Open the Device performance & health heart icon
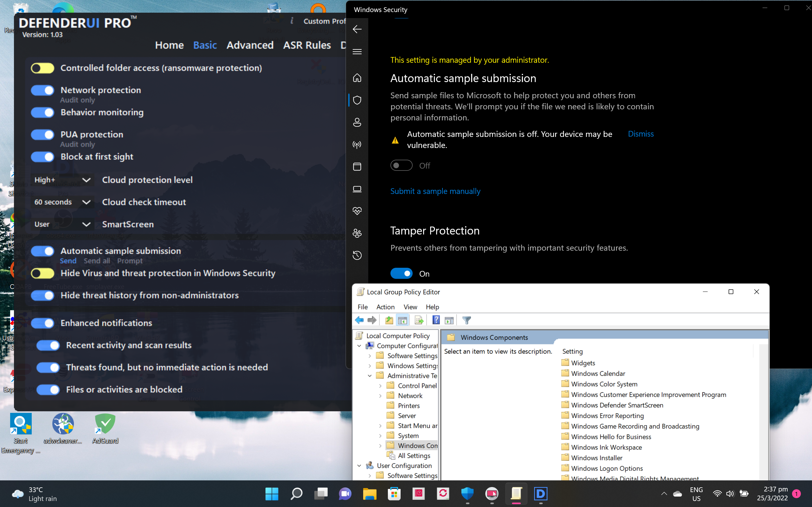812x507 pixels. 357,211
